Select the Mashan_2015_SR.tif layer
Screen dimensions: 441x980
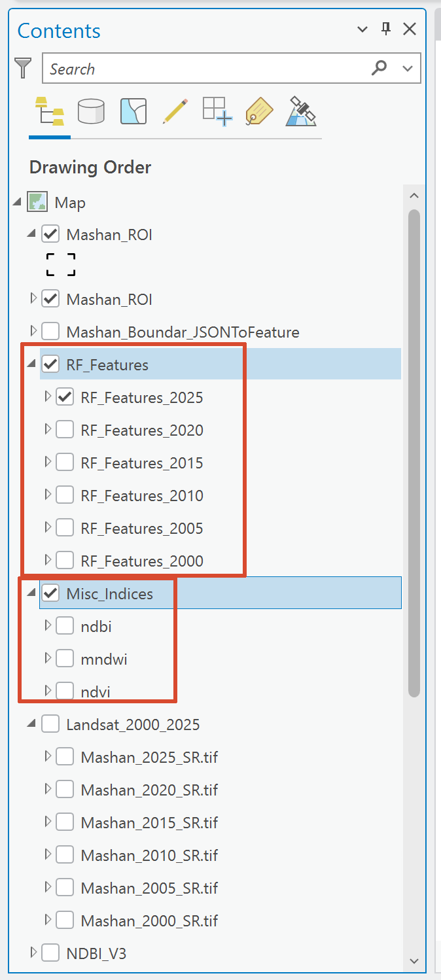point(149,822)
